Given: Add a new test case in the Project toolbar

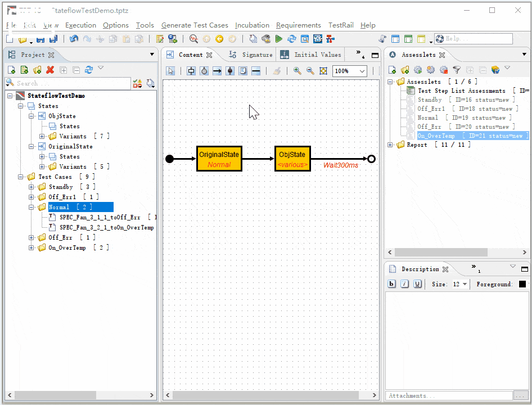Looking at the screenshot, I should pyautogui.click(x=12, y=70).
